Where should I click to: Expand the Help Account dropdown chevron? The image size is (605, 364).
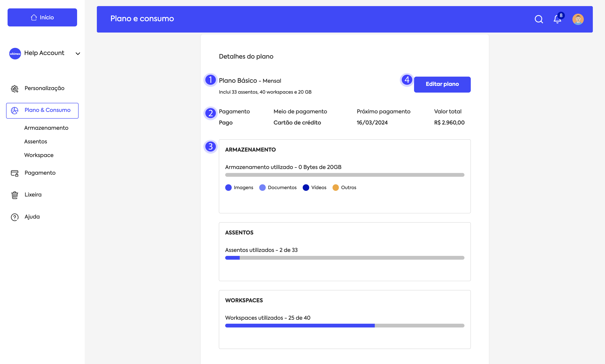tap(78, 54)
